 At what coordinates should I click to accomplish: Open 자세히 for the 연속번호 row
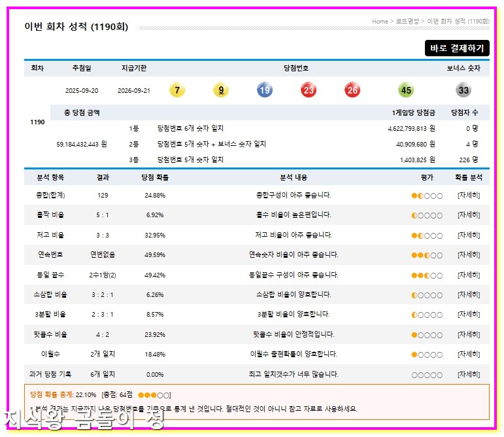pos(469,254)
